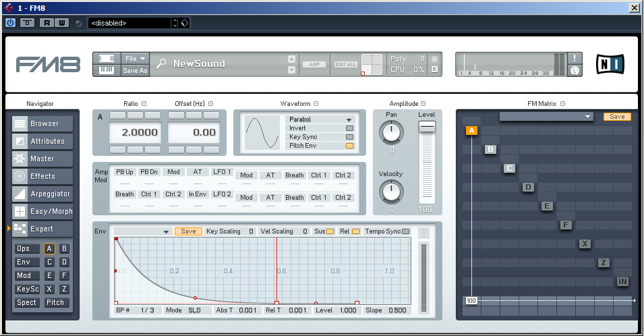Click the KeySc button

pos(27,289)
